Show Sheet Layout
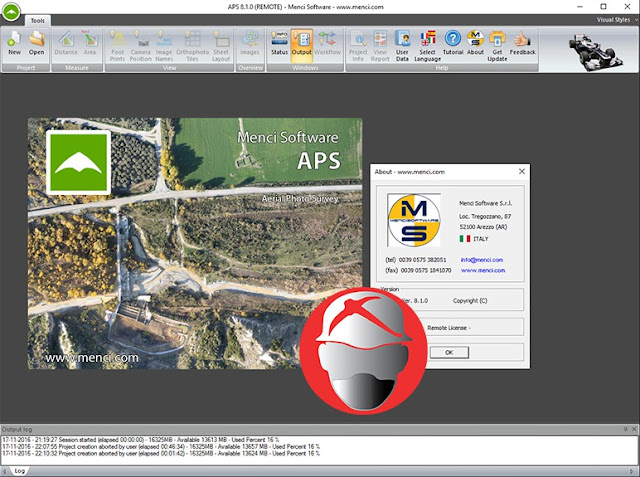Viewport: 640px width, 477px height. 221,46
